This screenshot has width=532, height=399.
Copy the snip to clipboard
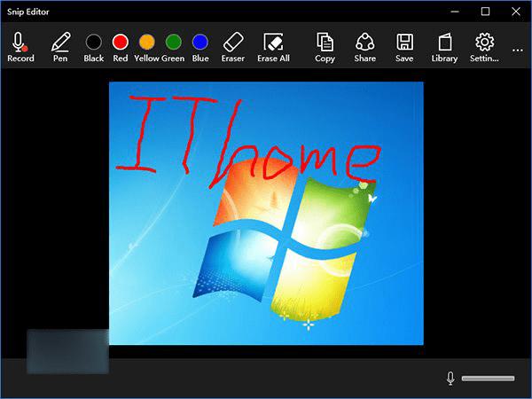coord(325,47)
